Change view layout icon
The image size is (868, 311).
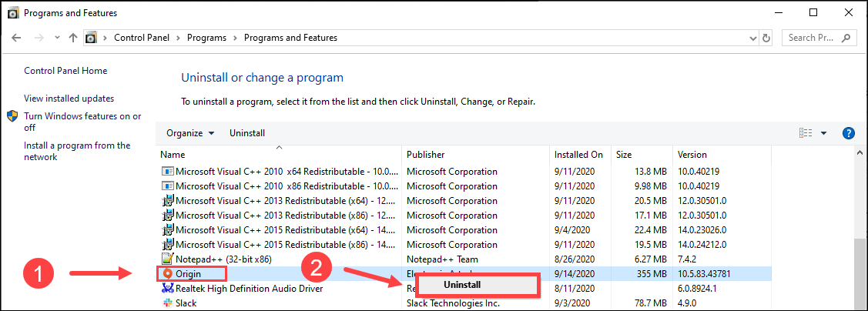click(x=806, y=133)
